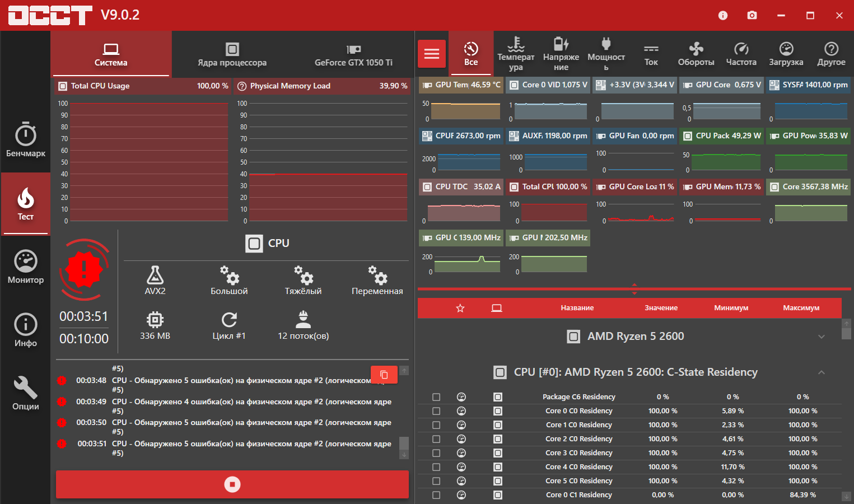The image size is (854, 504).
Task: Click gauge icon for Package C6 Residency
Action: pyautogui.click(x=461, y=397)
